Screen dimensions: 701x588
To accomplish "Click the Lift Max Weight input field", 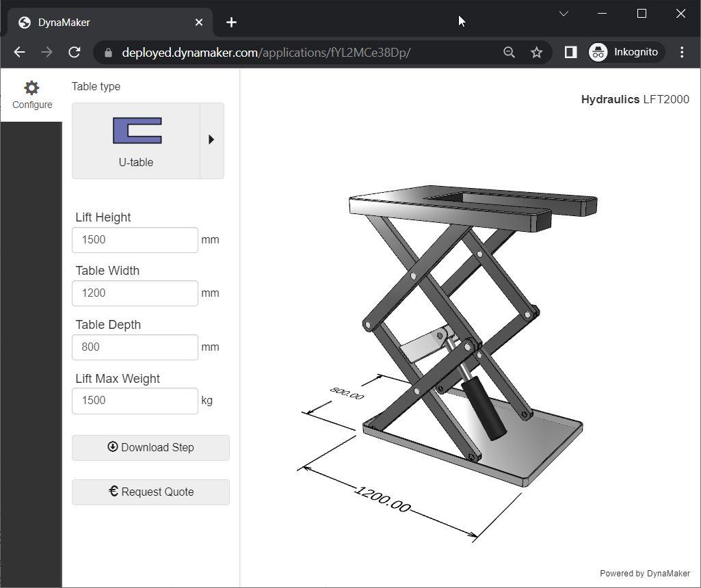I will coord(135,401).
